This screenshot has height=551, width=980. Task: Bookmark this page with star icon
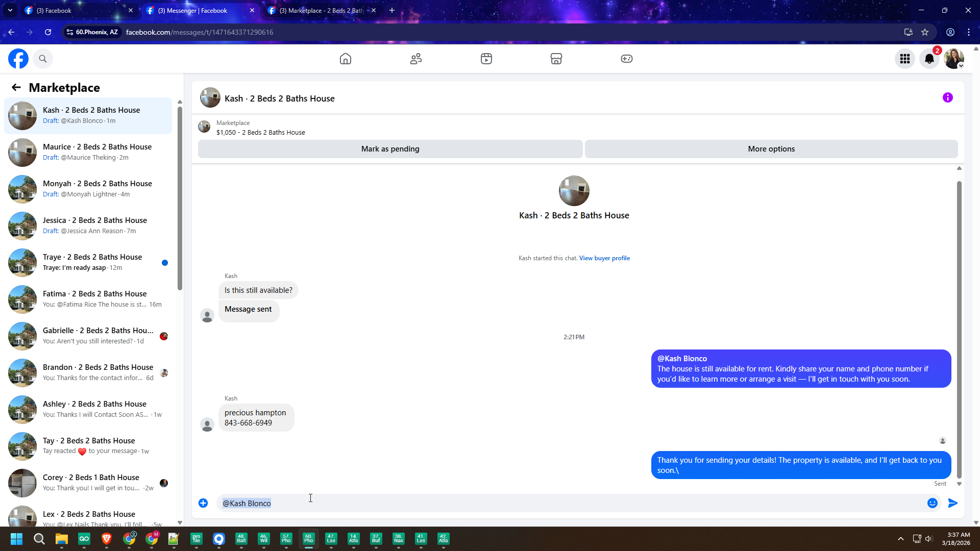925,32
